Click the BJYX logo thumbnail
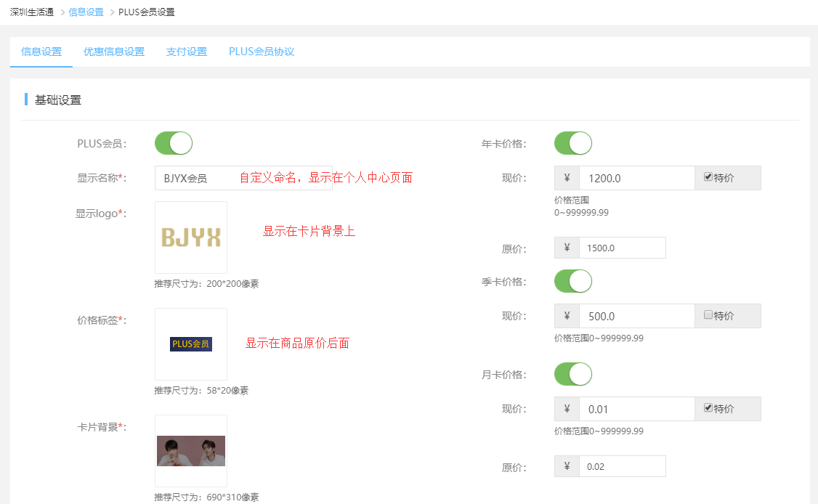The height and width of the screenshot is (504, 818). [191, 237]
